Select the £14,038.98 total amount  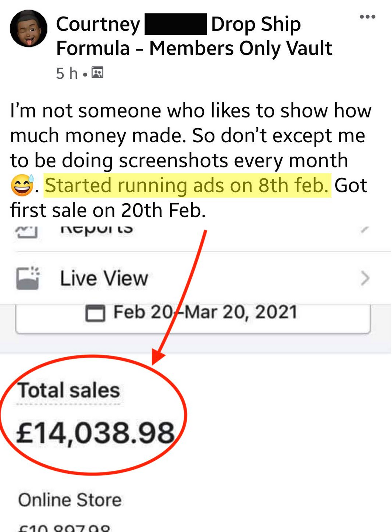tap(95, 433)
